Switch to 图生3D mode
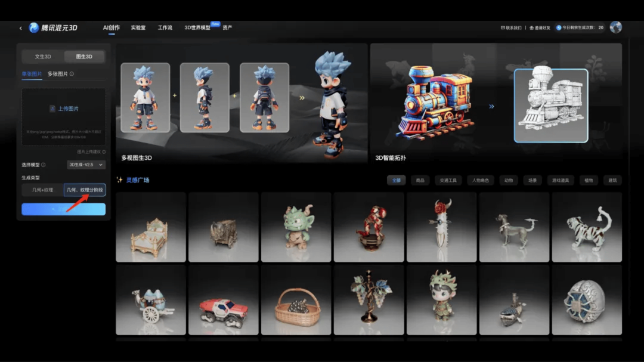 coord(84,56)
